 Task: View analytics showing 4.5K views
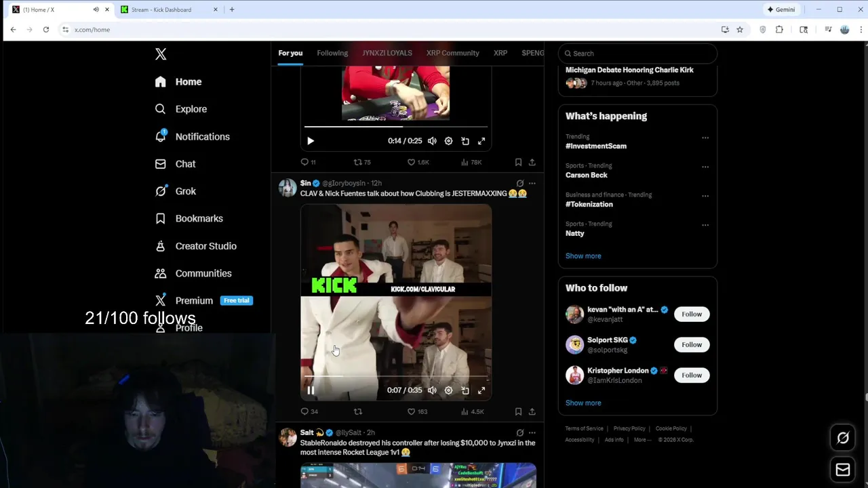tap(472, 411)
